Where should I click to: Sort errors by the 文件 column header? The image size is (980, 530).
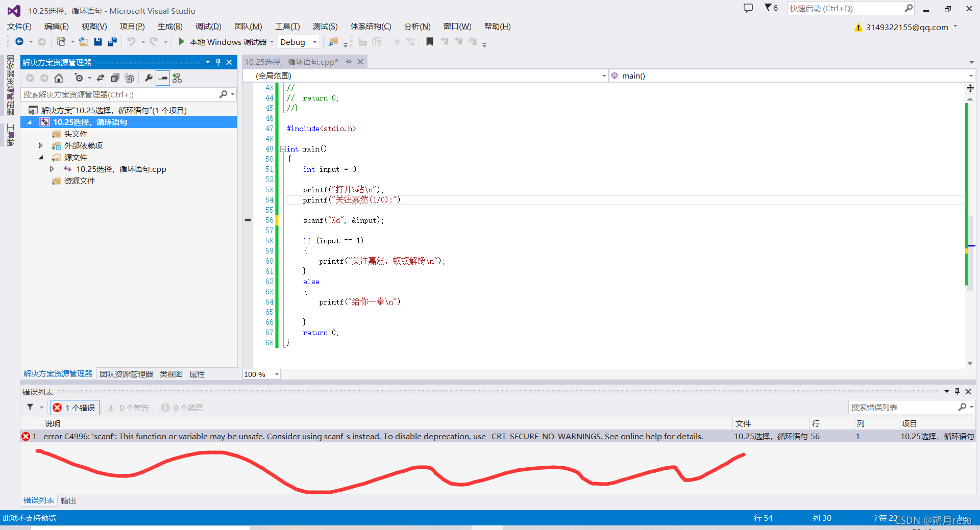(x=771, y=423)
